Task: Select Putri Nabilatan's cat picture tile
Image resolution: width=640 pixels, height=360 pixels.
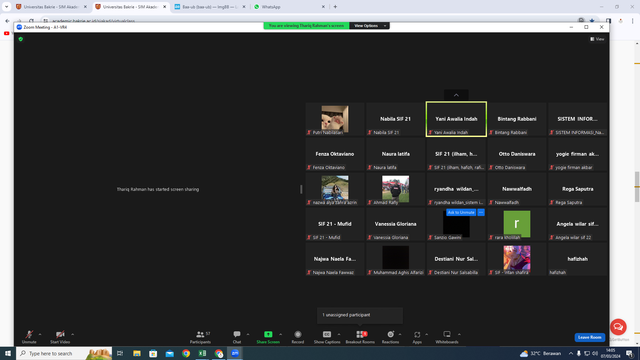Action: (x=335, y=119)
